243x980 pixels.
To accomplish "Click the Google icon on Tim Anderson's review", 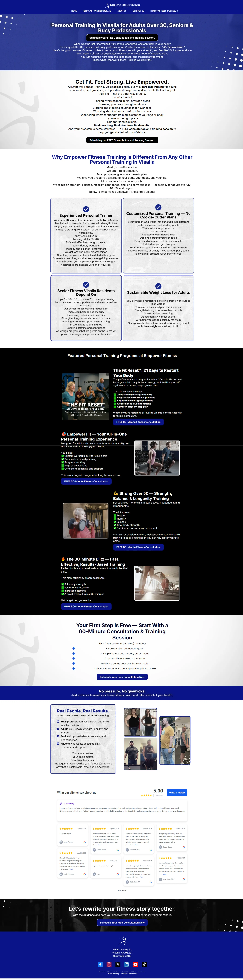I will point(151,850).
